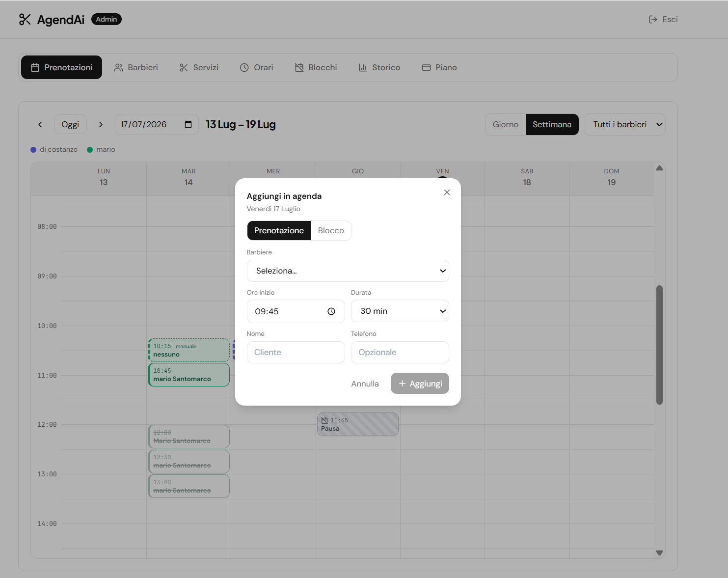
Task: Switch to Giorno view
Action: click(506, 124)
